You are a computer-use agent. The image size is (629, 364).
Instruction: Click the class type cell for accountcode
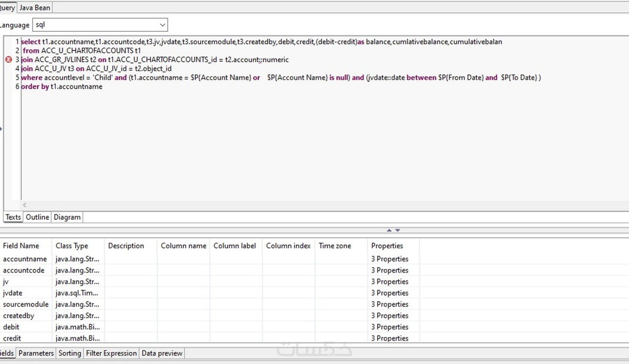77,271
